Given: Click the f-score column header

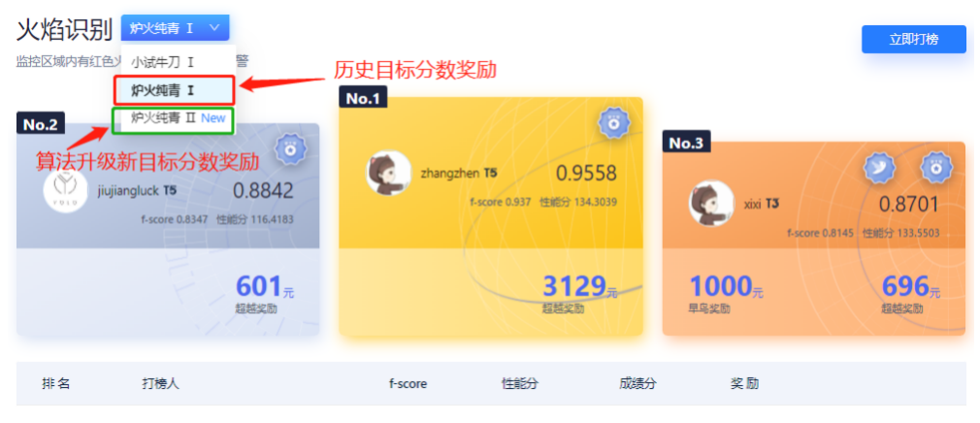Looking at the screenshot, I should 408,383.
